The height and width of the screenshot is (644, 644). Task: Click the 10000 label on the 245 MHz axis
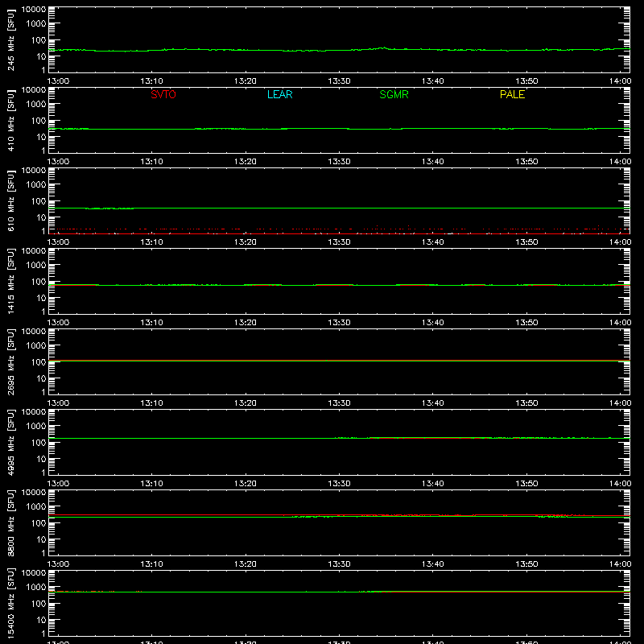[34, 10]
